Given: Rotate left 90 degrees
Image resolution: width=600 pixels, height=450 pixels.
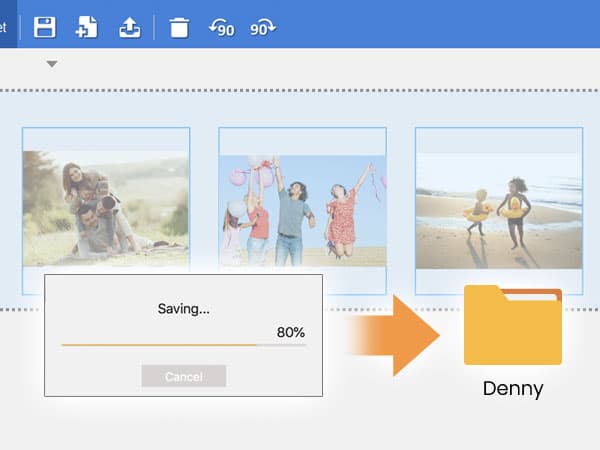Looking at the screenshot, I should pos(221,28).
